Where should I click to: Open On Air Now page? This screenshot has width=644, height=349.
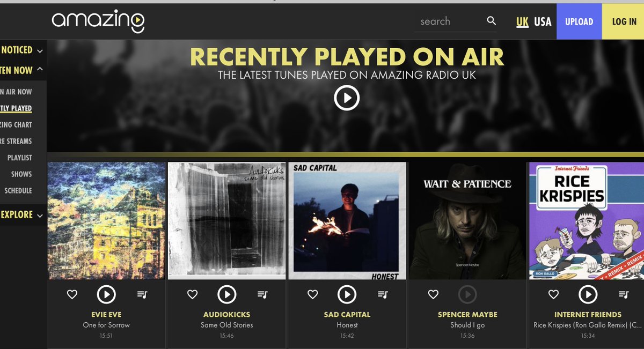[16, 92]
